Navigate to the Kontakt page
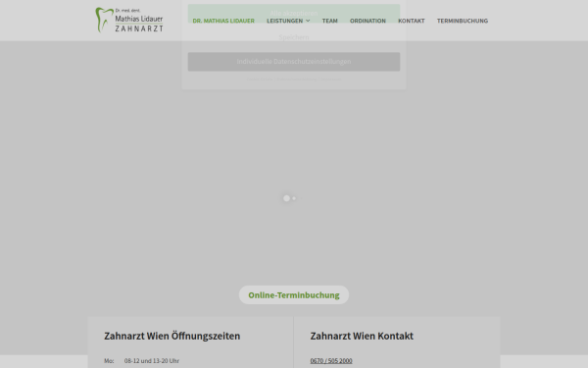 [412, 21]
